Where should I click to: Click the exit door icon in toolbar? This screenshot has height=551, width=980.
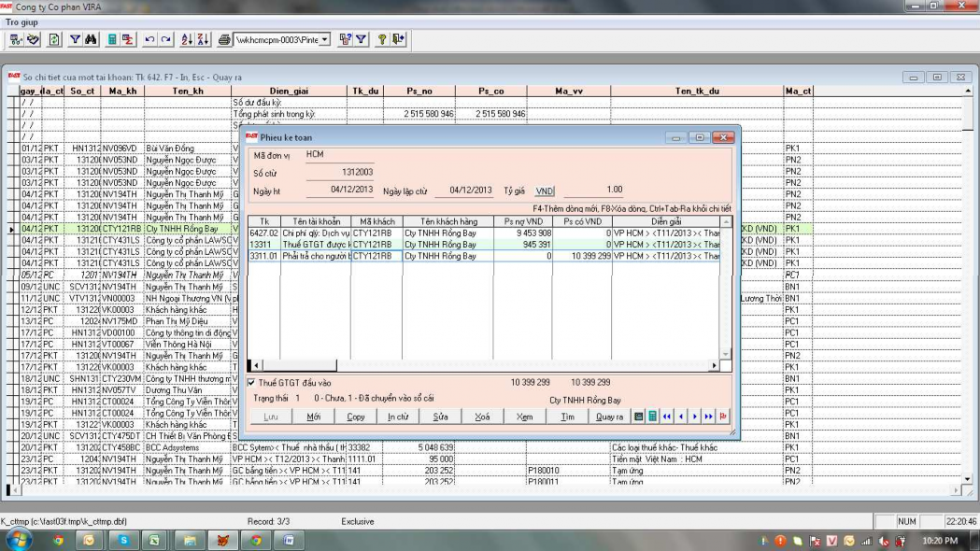(398, 39)
